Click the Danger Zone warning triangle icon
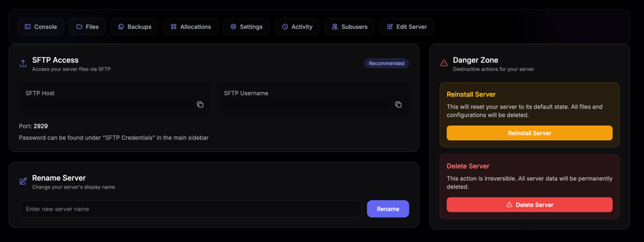644x242 pixels. 444,63
